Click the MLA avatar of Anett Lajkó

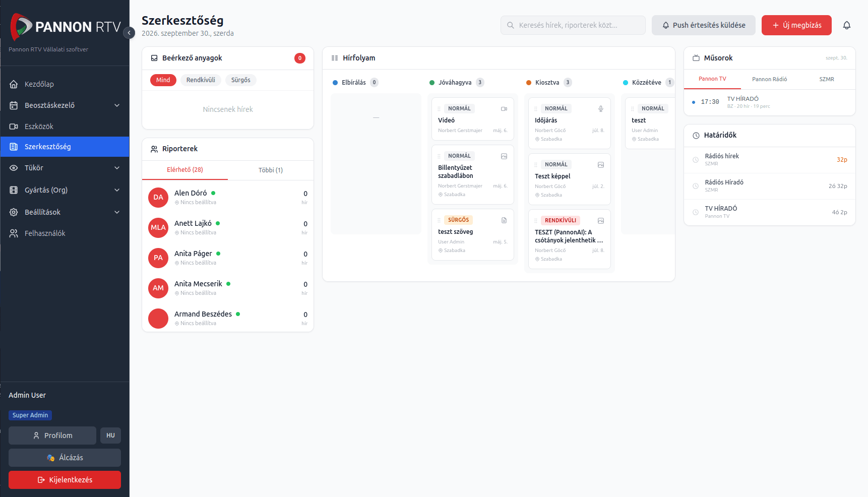[x=158, y=227]
